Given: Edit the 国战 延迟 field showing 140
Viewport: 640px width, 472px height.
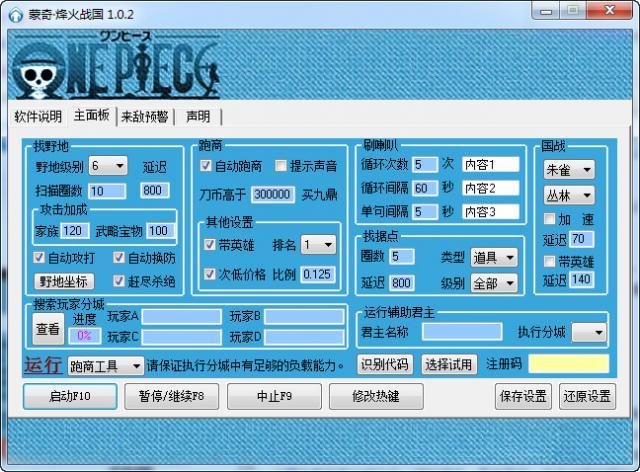Looking at the screenshot, I should tap(581, 280).
